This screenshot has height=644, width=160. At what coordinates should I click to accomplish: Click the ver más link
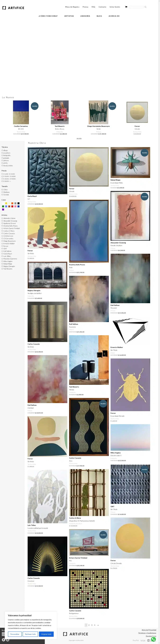click(x=79, y=138)
